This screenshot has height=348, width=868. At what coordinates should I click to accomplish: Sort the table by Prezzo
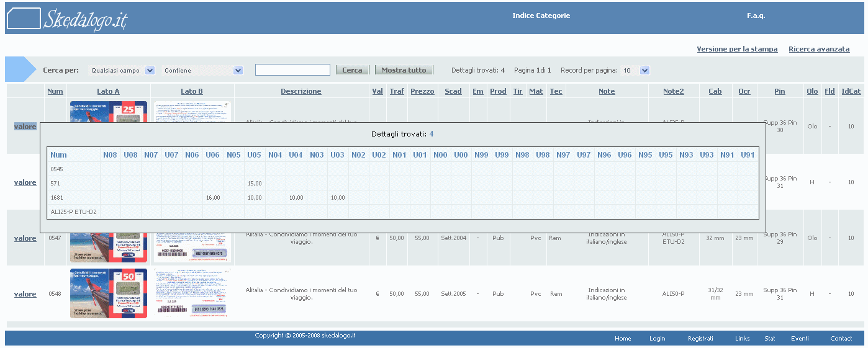tap(422, 91)
